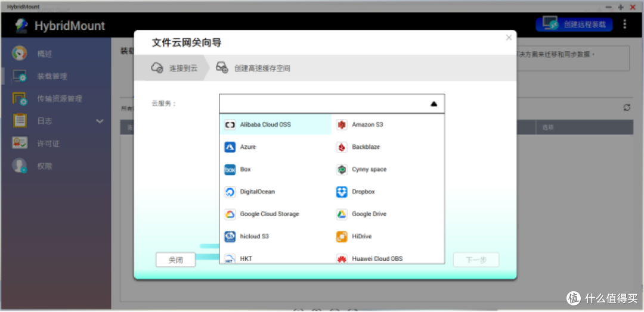Select the Google Cloud Storage icon
The image size is (644, 312).
pos(230,214)
